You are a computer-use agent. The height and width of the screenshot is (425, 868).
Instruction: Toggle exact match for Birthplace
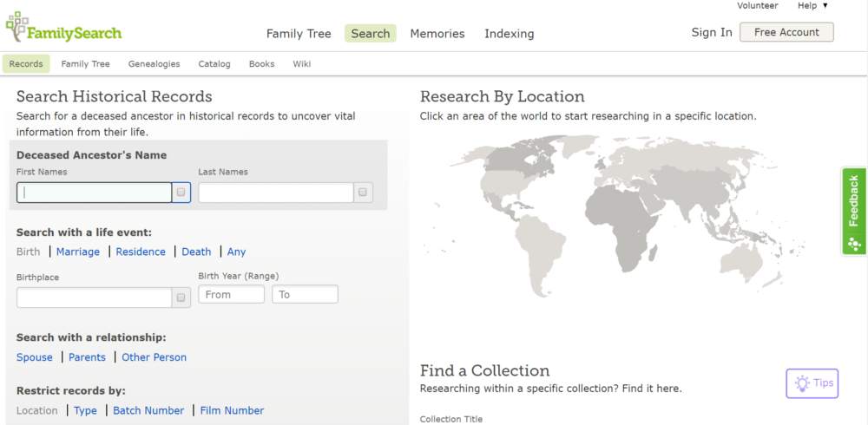(x=181, y=297)
